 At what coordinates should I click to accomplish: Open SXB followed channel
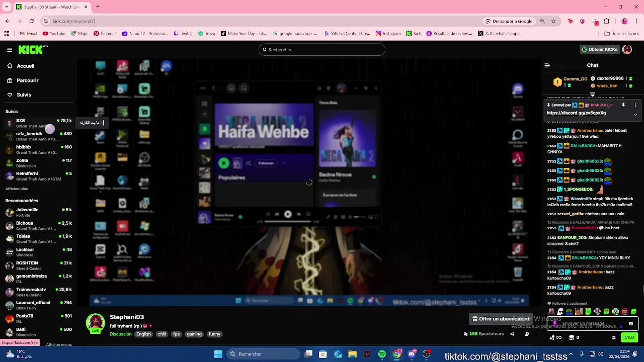tap(38, 123)
